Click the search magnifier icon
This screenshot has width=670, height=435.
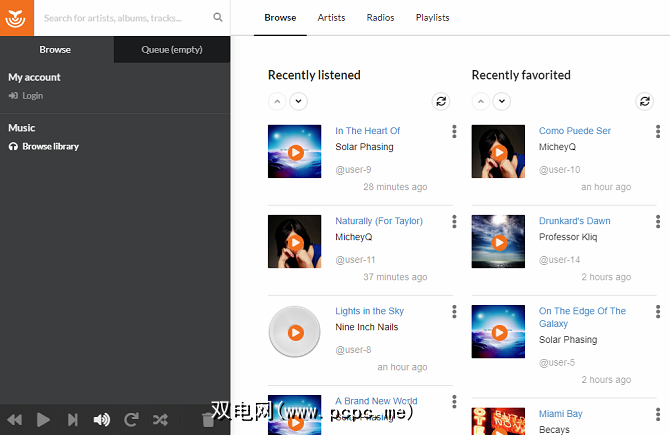[x=218, y=18]
